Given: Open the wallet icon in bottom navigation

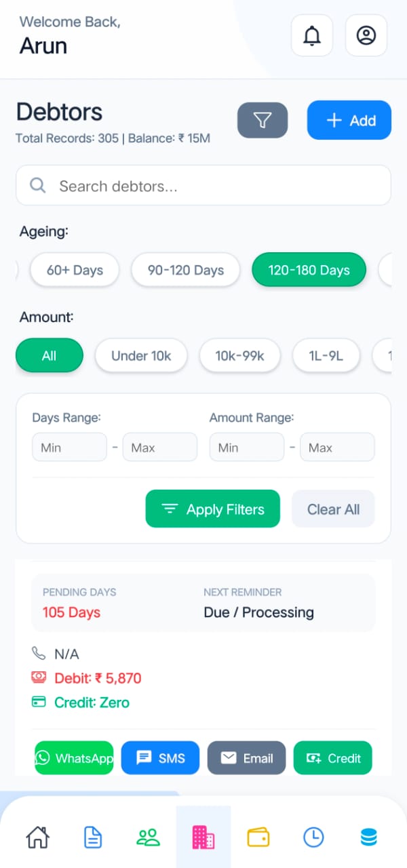Looking at the screenshot, I should [258, 837].
